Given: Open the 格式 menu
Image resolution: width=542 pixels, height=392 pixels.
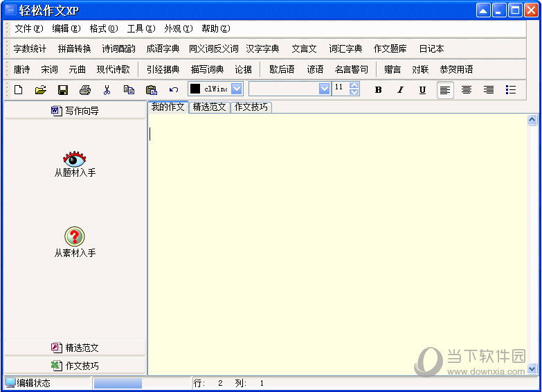Looking at the screenshot, I should [104, 28].
